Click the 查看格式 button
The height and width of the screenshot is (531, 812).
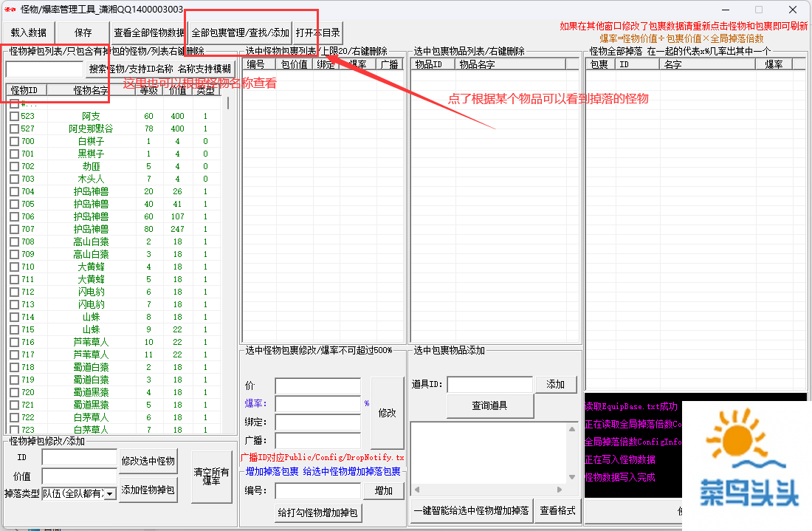coord(558,511)
